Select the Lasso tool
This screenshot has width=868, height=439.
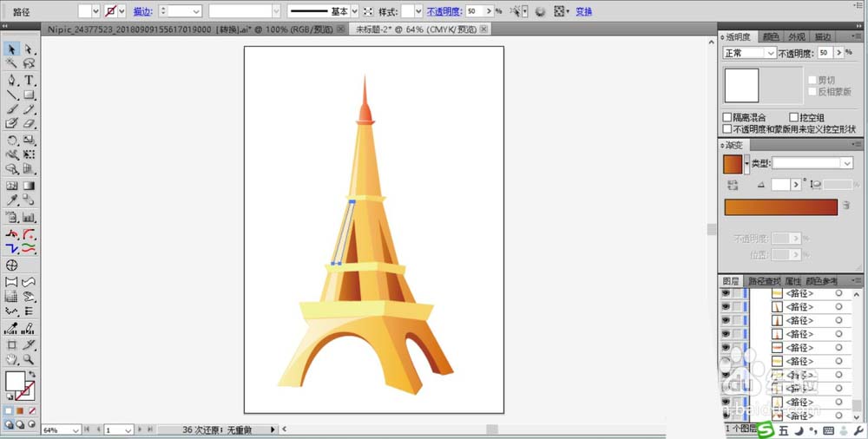tap(29, 64)
